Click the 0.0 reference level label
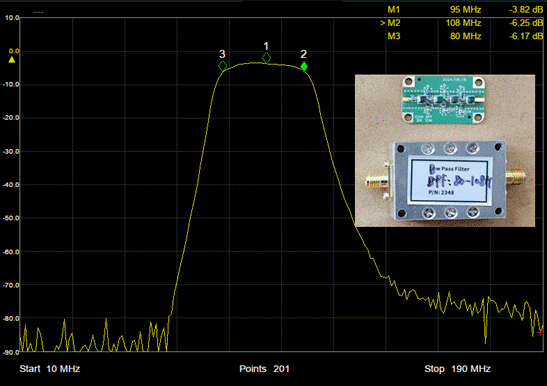 click(x=14, y=51)
